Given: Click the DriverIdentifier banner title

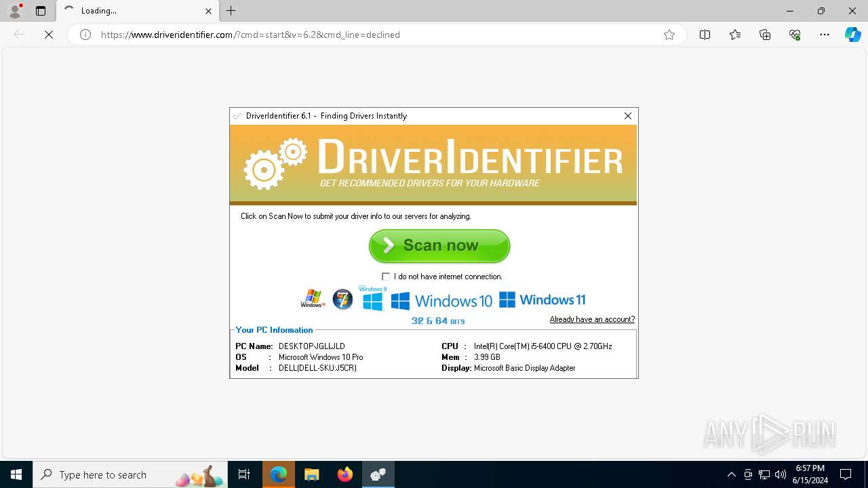Looking at the screenshot, I should pyautogui.click(x=469, y=157).
